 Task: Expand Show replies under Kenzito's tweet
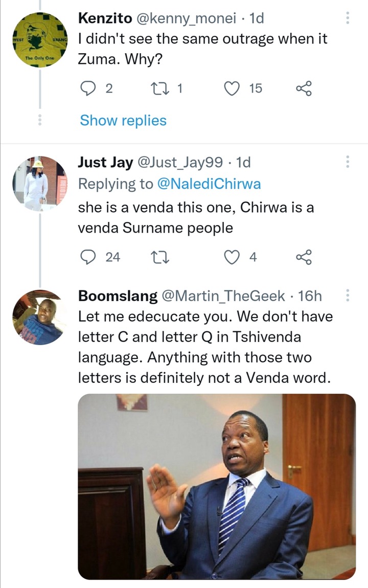tap(123, 120)
